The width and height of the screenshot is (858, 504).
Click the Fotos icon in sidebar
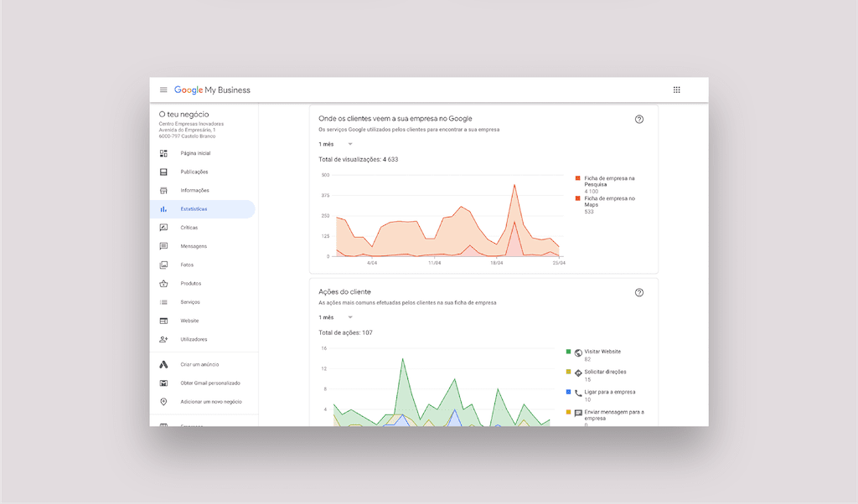click(163, 265)
